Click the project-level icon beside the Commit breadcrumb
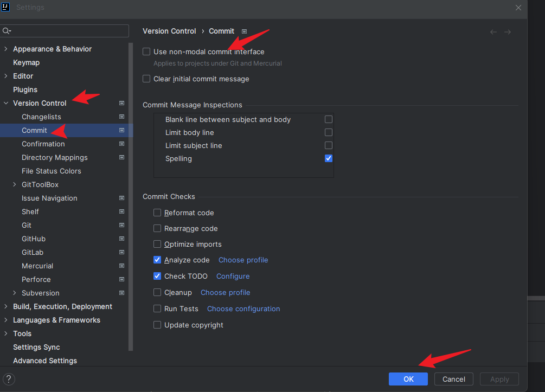The width and height of the screenshot is (545, 392). [244, 31]
